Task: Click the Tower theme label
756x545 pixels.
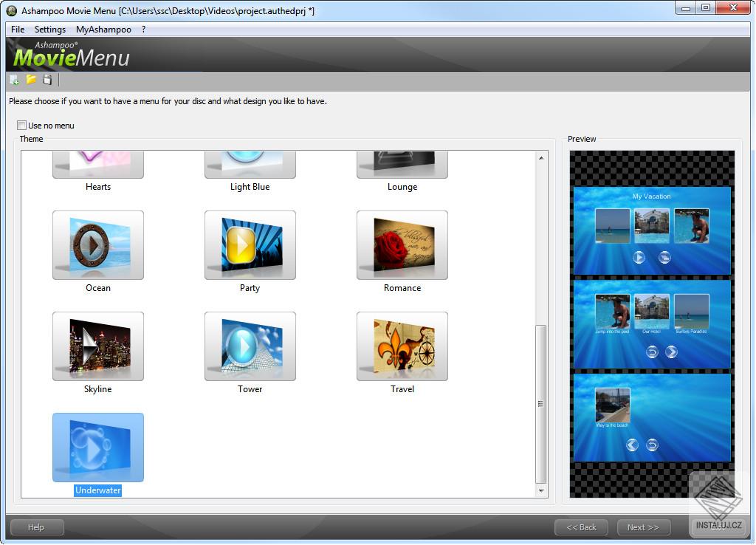Action: pos(250,389)
